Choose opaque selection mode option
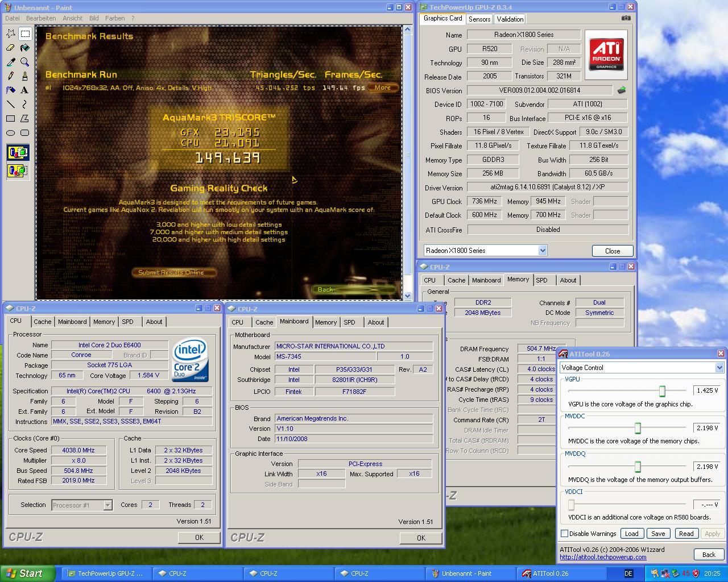728x582 pixels. (x=18, y=152)
